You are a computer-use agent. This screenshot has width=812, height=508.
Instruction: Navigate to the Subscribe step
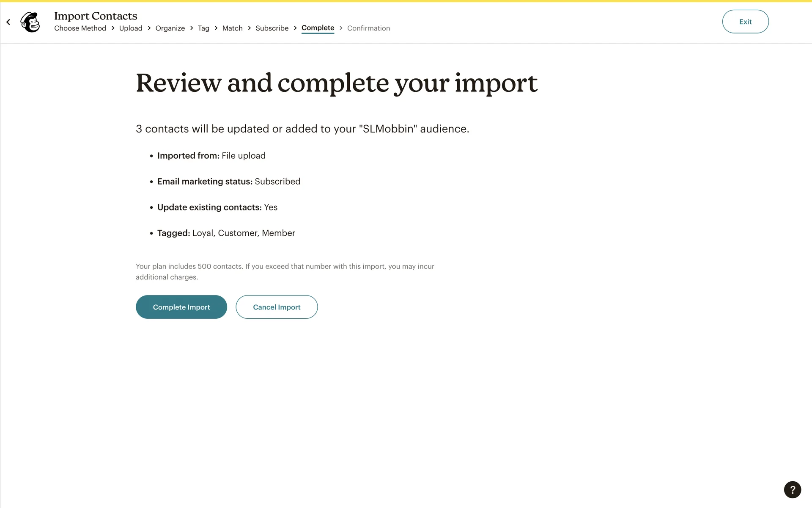(x=272, y=28)
